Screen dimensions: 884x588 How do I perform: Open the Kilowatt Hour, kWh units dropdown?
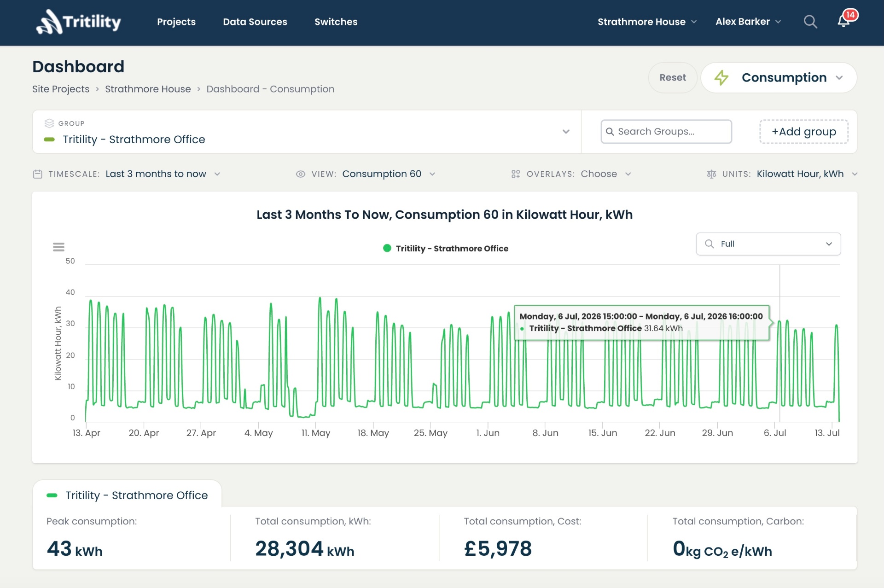click(807, 174)
